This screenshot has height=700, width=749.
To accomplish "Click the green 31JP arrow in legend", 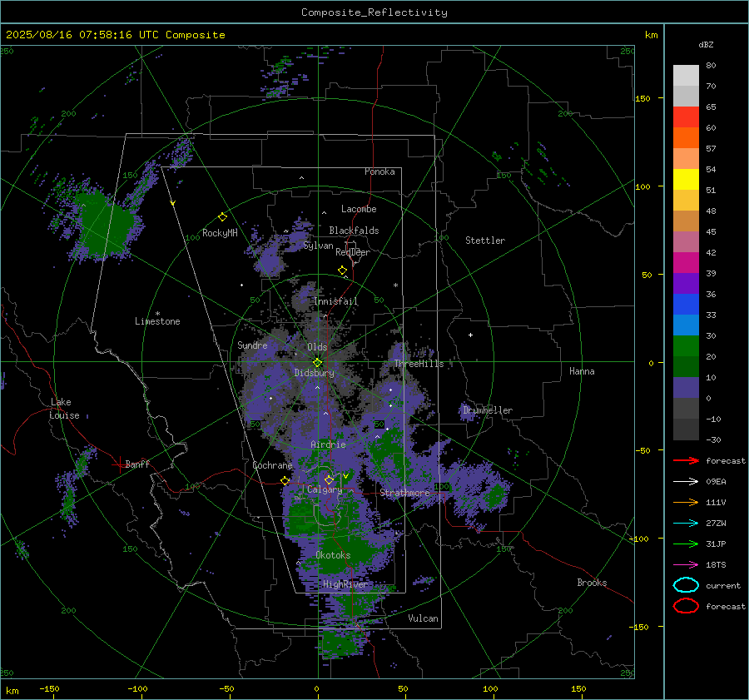I will pyautogui.click(x=686, y=544).
